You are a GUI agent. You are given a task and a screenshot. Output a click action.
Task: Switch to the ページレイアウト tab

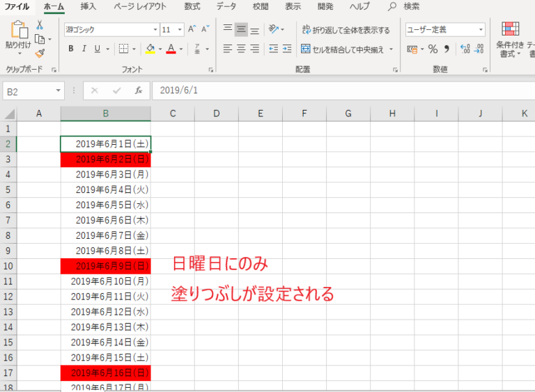(140, 6)
